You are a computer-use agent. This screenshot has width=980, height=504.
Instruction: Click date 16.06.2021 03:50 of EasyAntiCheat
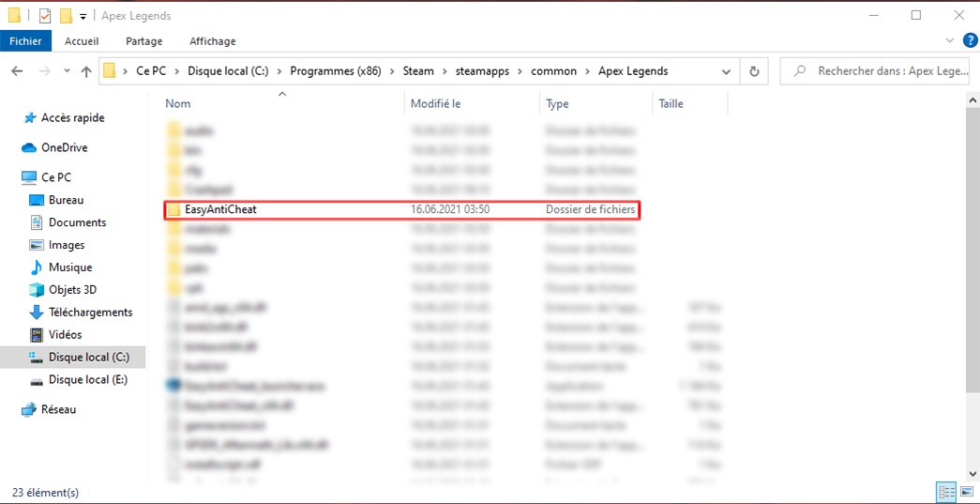tap(450, 210)
